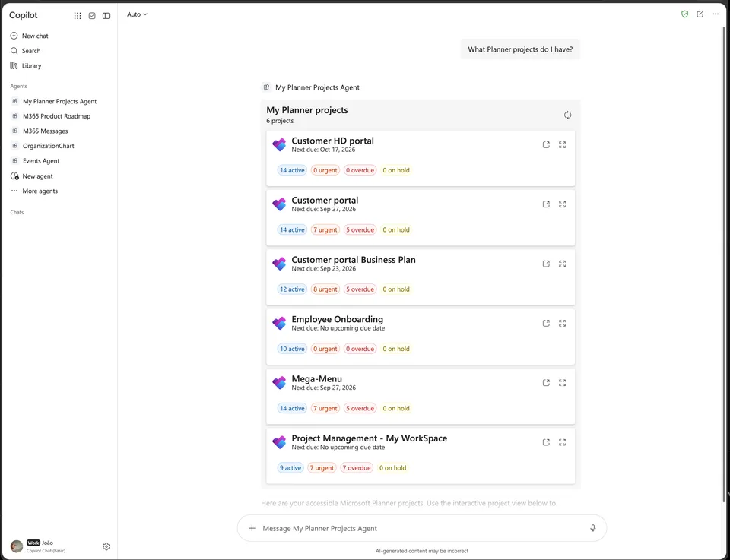The width and height of the screenshot is (730, 560).
Task: Click the Planner logo of Customer HD portal
Action: [279, 144]
